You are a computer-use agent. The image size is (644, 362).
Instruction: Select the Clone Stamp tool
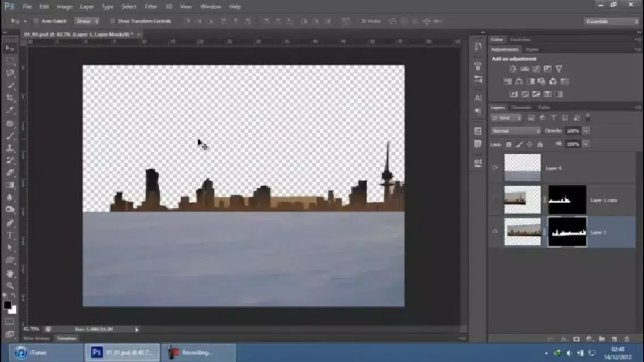coord(10,148)
